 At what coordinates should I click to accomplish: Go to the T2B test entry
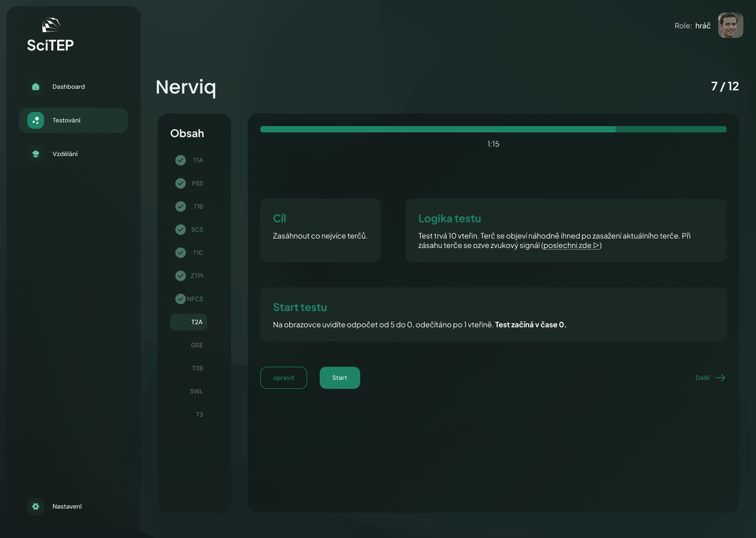pyautogui.click(x=197, y=368)
